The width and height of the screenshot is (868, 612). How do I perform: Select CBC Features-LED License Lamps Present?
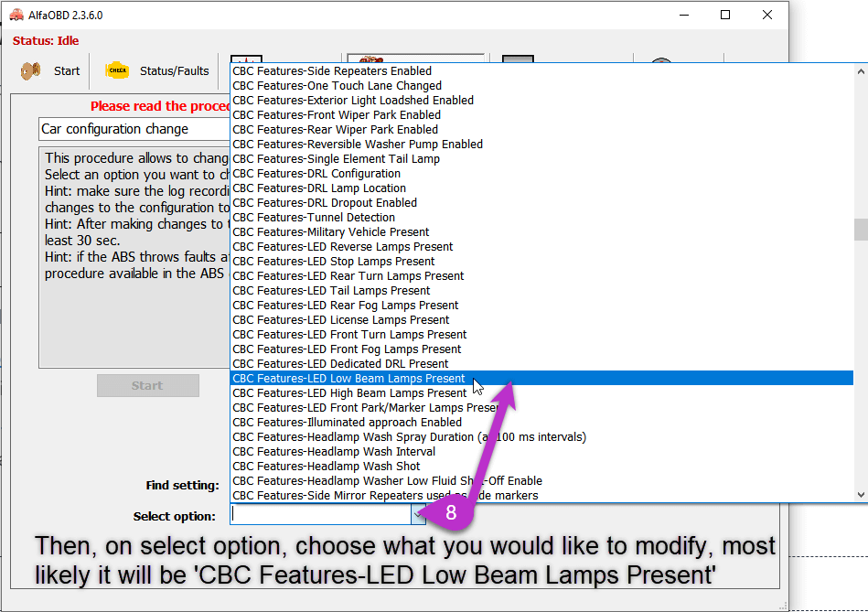tap(541, 320)
